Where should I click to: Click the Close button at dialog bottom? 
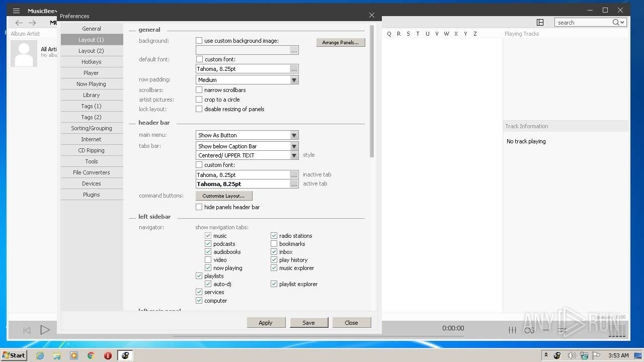pyautogui.click(x=351, y=323)
